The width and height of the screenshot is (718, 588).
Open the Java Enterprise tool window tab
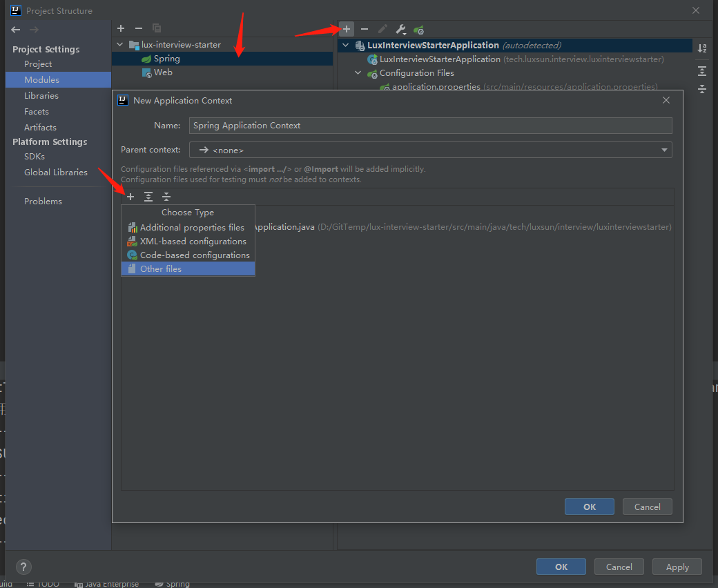coord(107,584)
